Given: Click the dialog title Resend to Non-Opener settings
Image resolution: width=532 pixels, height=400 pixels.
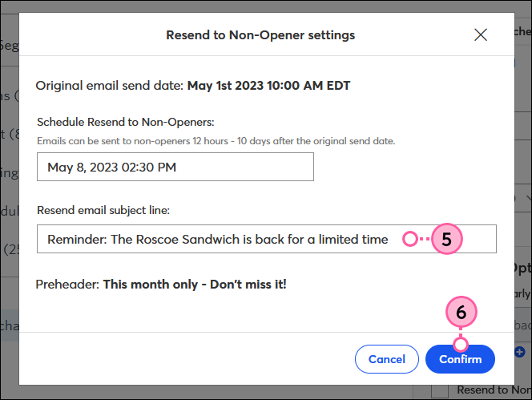Looking at the screenshot, I should 260,35.
